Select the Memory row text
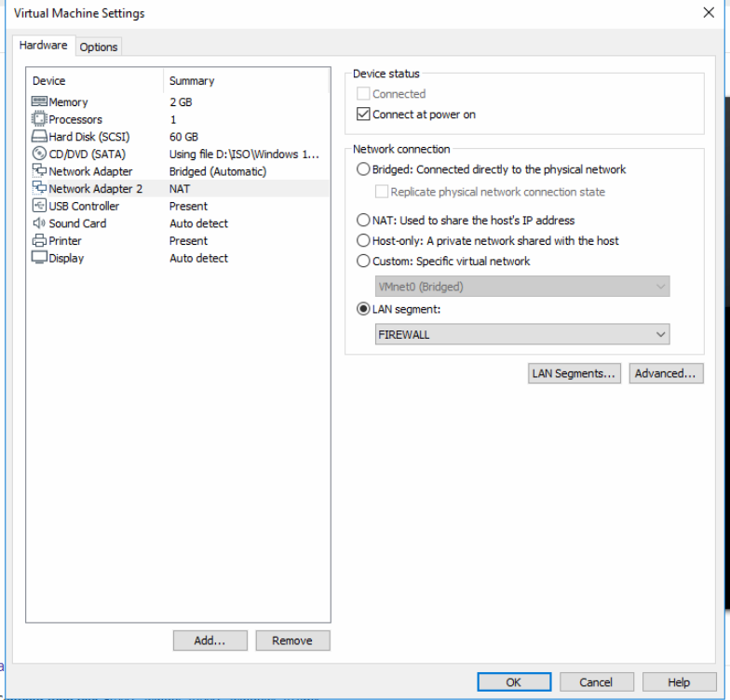This screenshot has height=700, width=730. pyautogui.click(x=69, y=102)
